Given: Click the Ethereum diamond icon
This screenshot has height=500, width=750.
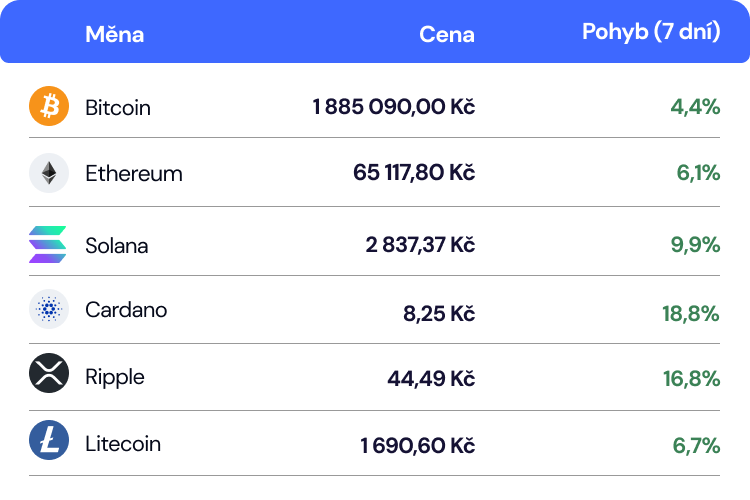Looking at the screenshot, I should click(x=48, y=173).
